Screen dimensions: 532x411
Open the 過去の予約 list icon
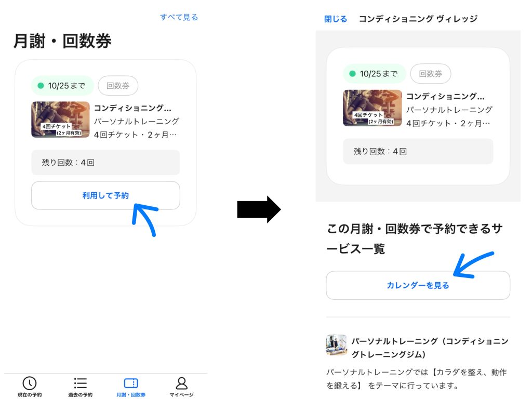pyautogui.click(x=81, y=383)
